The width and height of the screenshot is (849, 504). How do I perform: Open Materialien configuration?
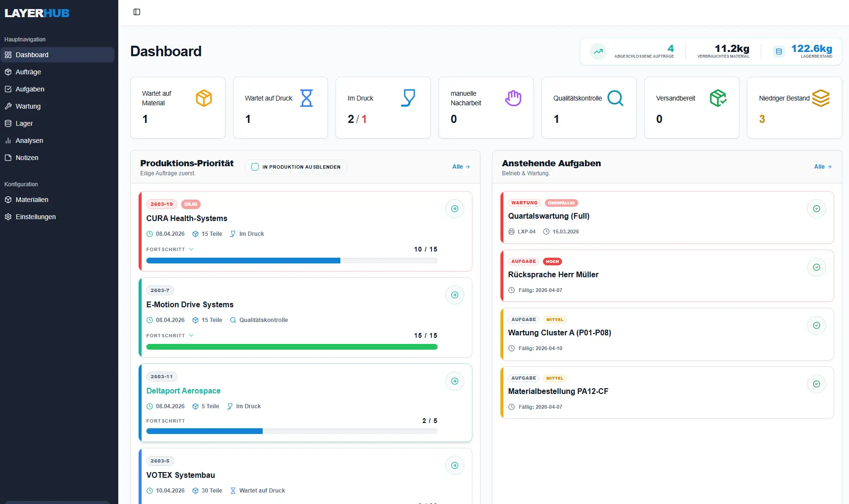pos(57,200)
